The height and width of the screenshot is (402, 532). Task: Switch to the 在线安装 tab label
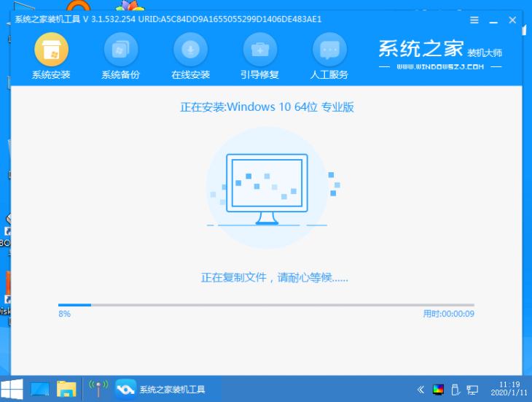click(x=190, y=74)
